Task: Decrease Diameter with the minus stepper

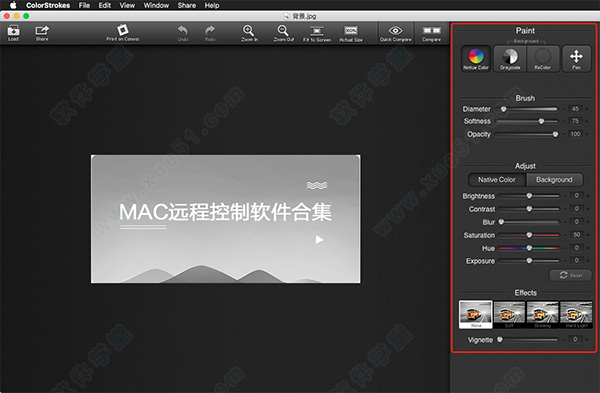Action: 564,109
